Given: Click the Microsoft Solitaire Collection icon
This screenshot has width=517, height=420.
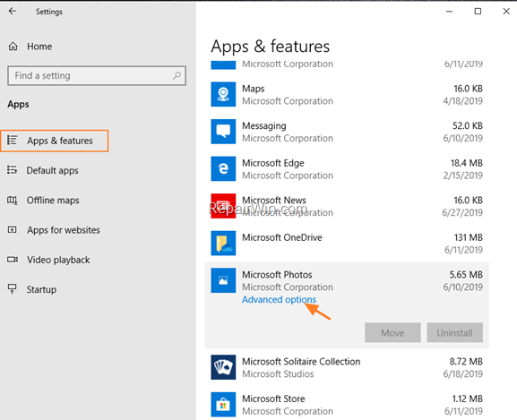Looking at the screenshot, I should pyautogui.click(x=223, y=367).
